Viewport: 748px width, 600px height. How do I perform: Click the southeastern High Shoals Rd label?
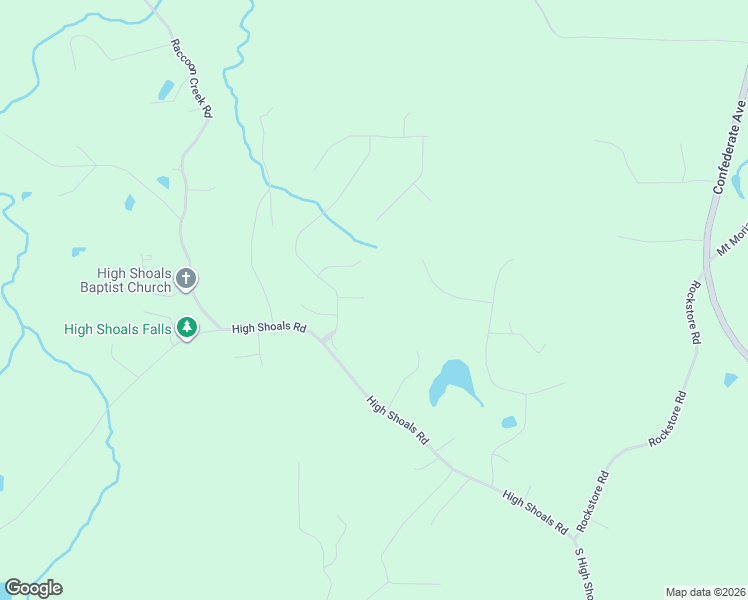(x=535, y=512)
